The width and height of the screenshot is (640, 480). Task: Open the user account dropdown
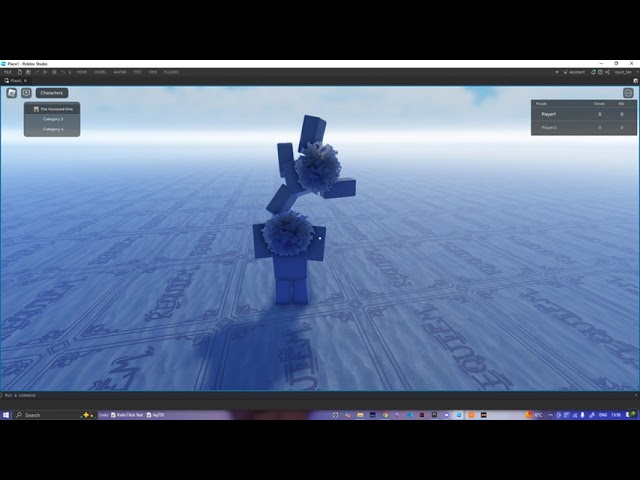pyautogui.click(x=626, y=72)
